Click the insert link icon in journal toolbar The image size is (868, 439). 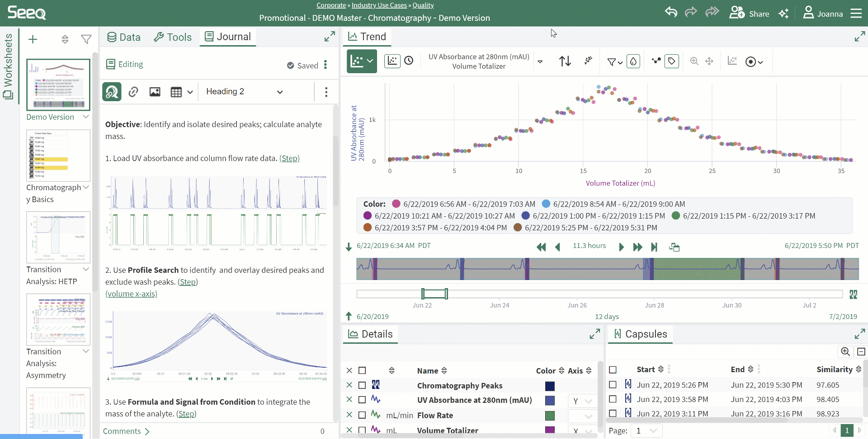[x=133, y=92]
